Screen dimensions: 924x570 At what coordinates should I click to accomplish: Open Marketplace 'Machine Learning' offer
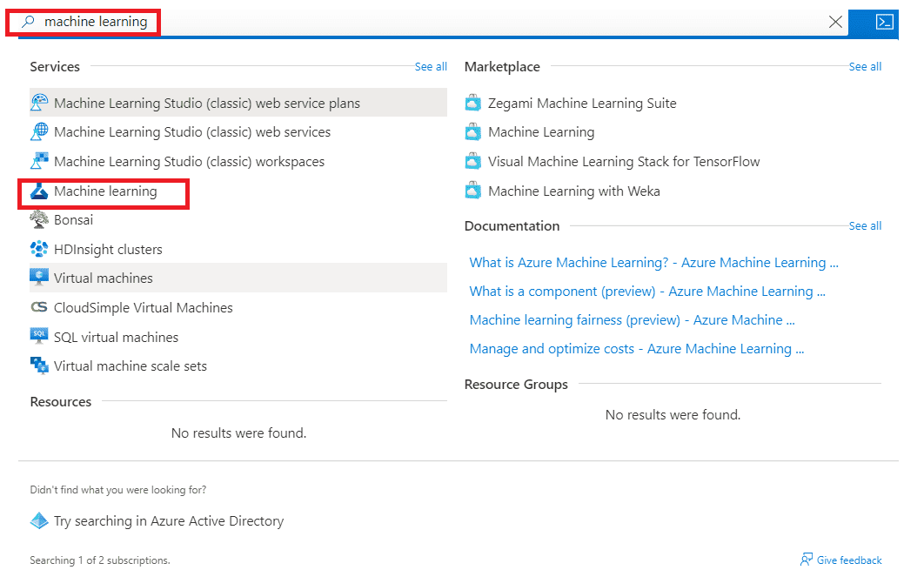(541, 132)
